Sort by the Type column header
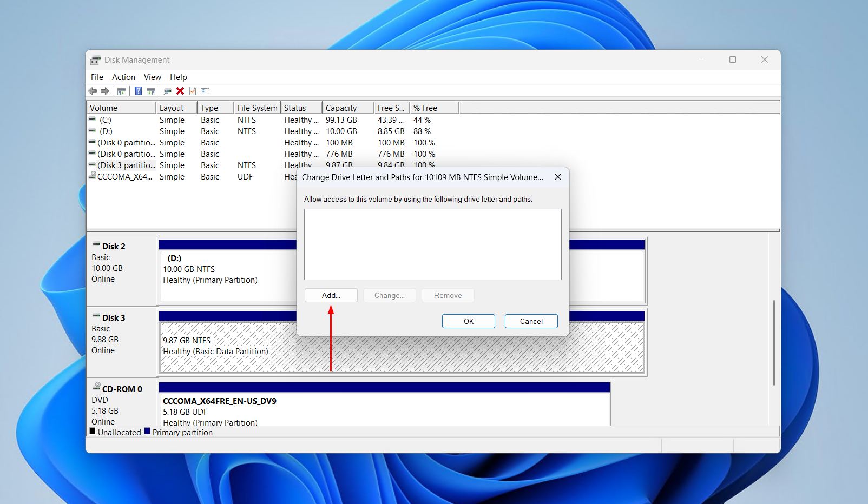Viewport: 868px width, 504px height. tap(215, 108)
